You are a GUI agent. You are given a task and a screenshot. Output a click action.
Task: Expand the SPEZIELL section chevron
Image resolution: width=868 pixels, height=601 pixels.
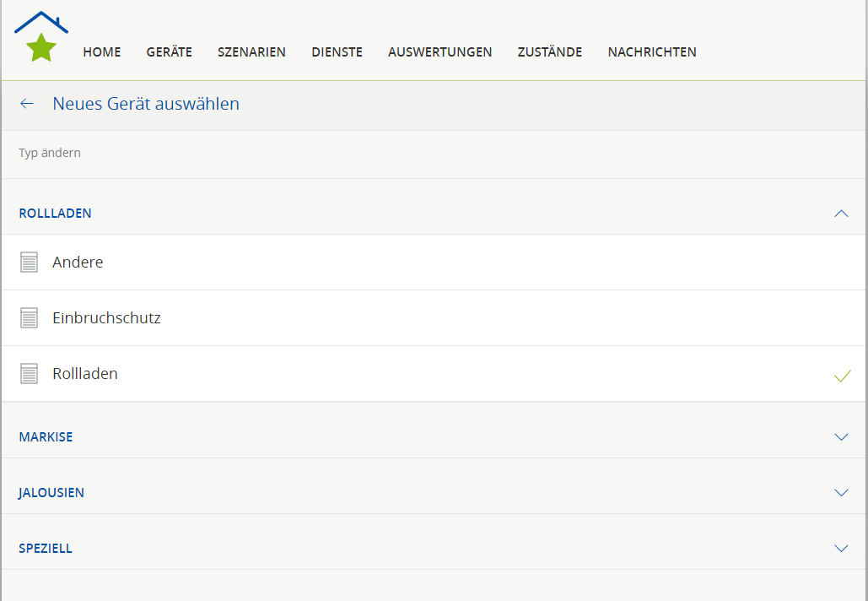pyautogui.click(x=840, y=549)
